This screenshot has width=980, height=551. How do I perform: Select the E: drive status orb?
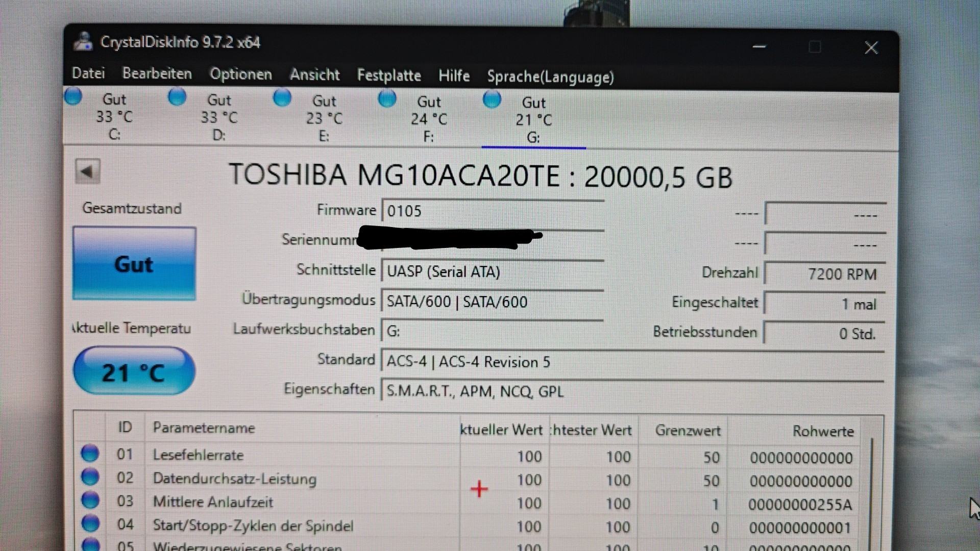pos(282,97)
